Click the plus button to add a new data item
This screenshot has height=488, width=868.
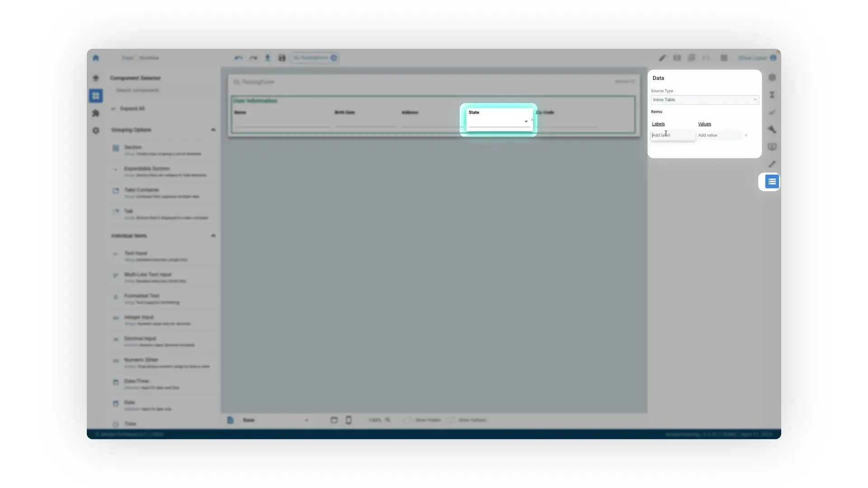click(x=746, y=135)
